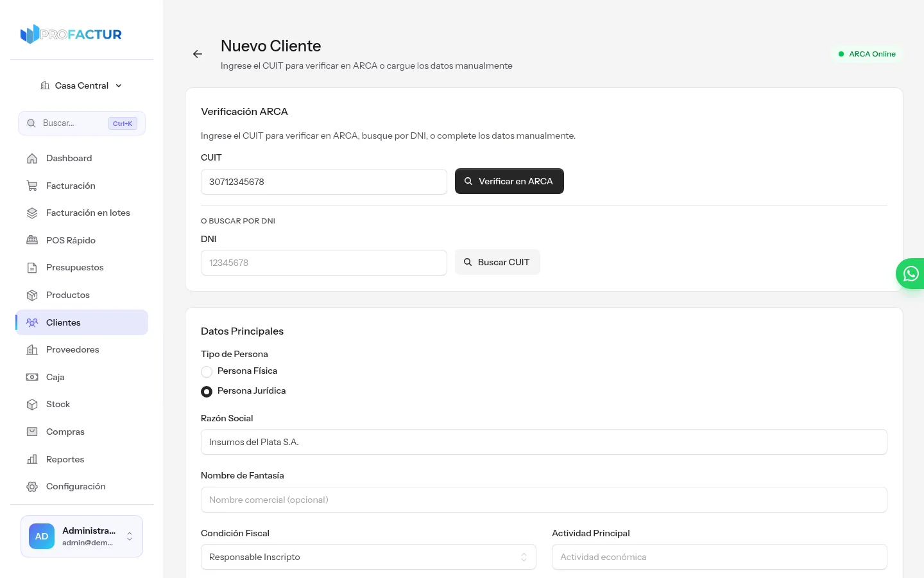Click the Stock box icon
The width and height of the screenshot is (924, 578).
tap(32, 405)
